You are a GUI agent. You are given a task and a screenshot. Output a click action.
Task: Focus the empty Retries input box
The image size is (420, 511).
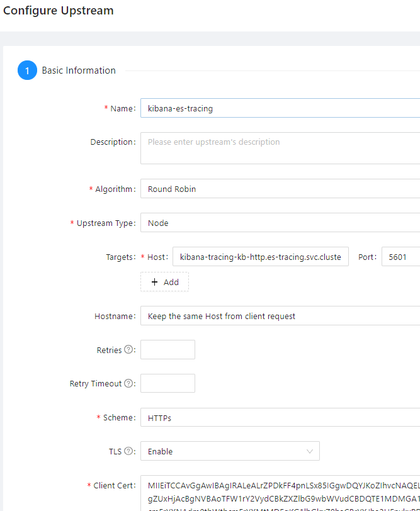coord(167,349)
